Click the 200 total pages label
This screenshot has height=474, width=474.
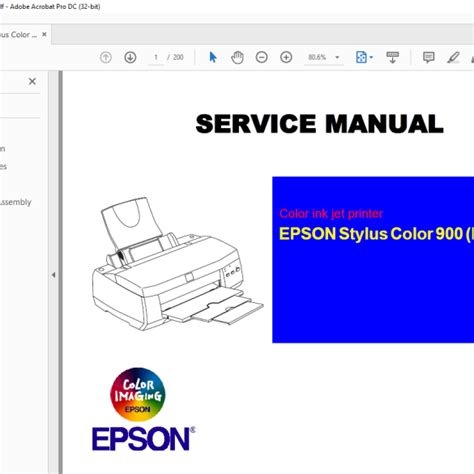178,57
